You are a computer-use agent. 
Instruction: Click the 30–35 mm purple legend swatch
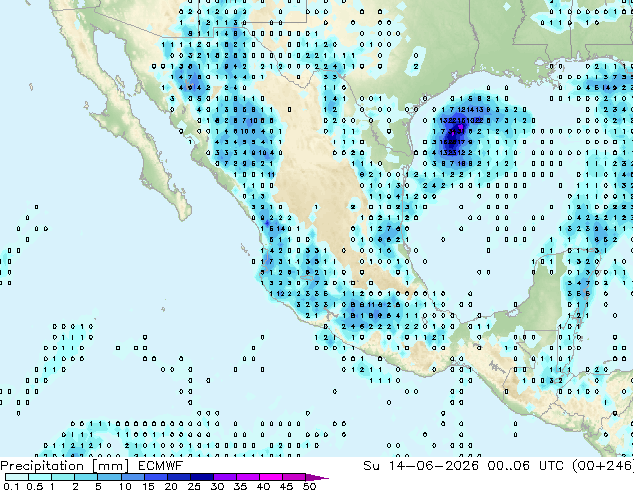(x=224, y=477)
